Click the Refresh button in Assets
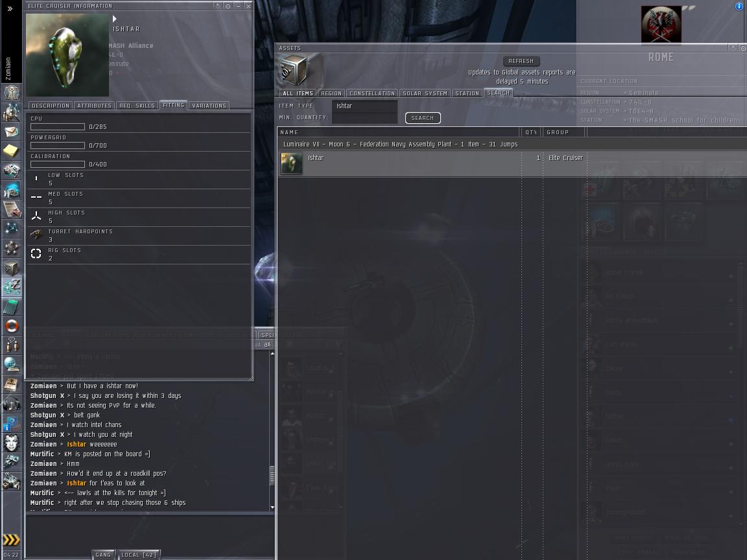The width and height of the screenshot is (747, 560). pos(521,61)
